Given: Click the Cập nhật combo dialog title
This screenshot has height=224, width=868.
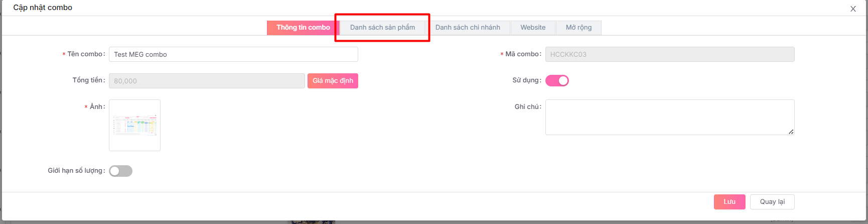Looking at the screenshot, I should [x=43, y=8].
